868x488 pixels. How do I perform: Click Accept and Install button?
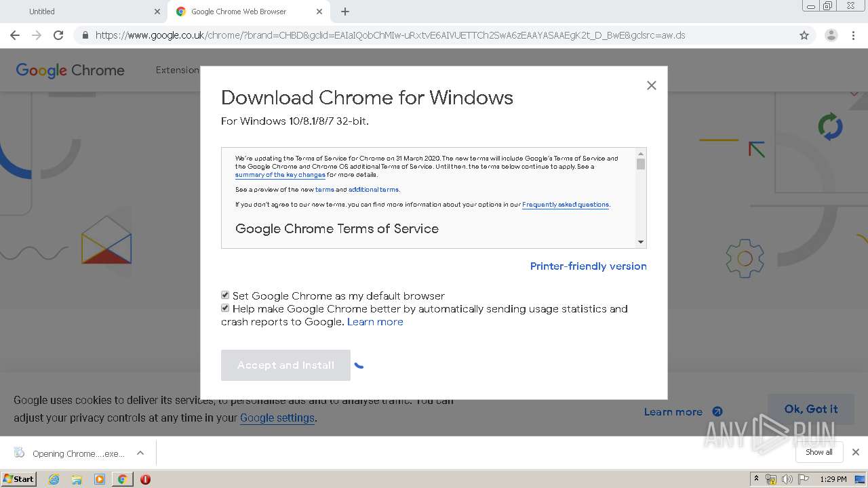click(285, 365)
